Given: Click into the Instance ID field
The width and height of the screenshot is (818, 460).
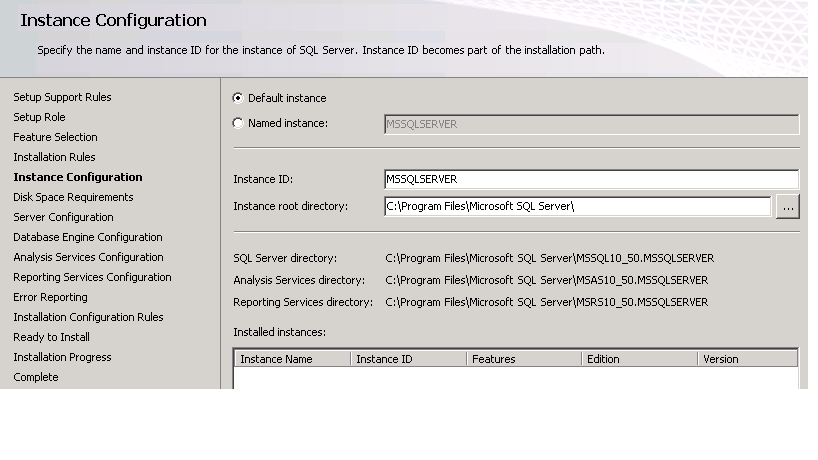Looking at the screenshot, I should coord(592,179).
